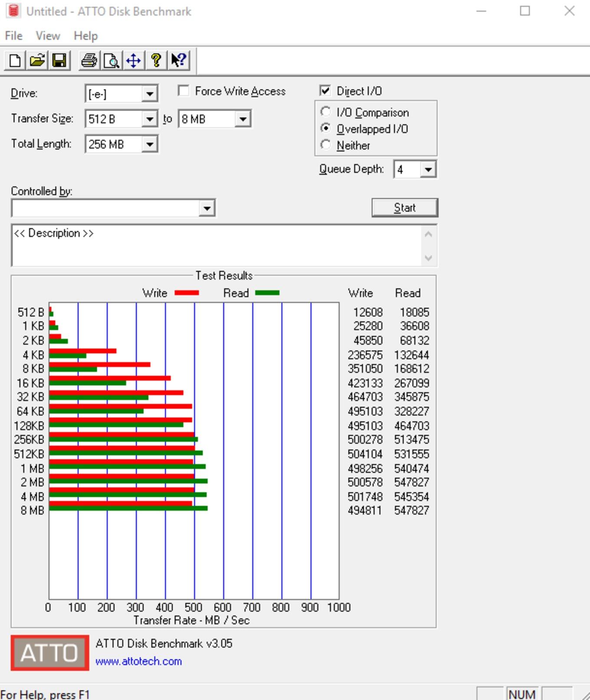Click the Transfer Rate - MB / Sec axis label
This screenshot has height=700, width=590.
191,620
